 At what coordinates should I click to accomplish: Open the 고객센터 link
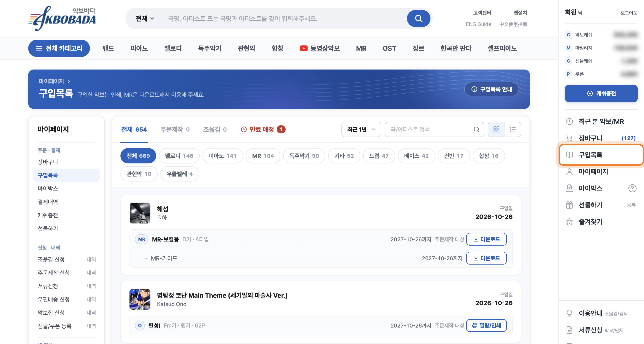[482, 13]
